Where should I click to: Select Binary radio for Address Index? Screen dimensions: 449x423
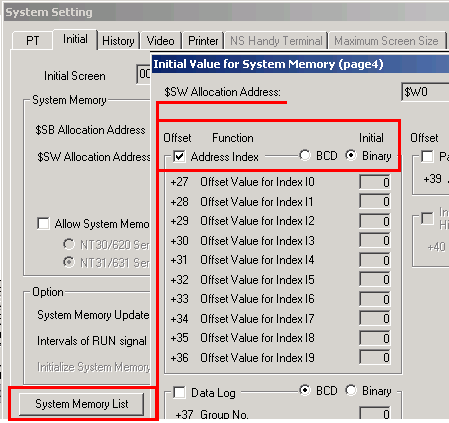coord(351,156)
